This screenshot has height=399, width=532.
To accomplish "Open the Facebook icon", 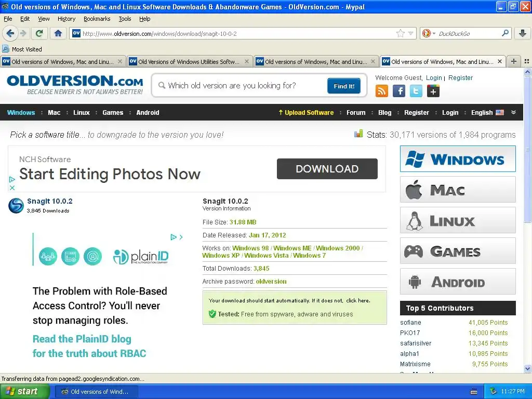I will pos(399,91).
